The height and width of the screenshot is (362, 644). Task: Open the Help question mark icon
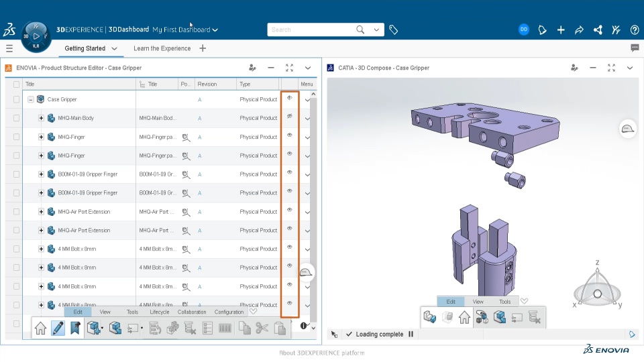click(x=635, y=30)
